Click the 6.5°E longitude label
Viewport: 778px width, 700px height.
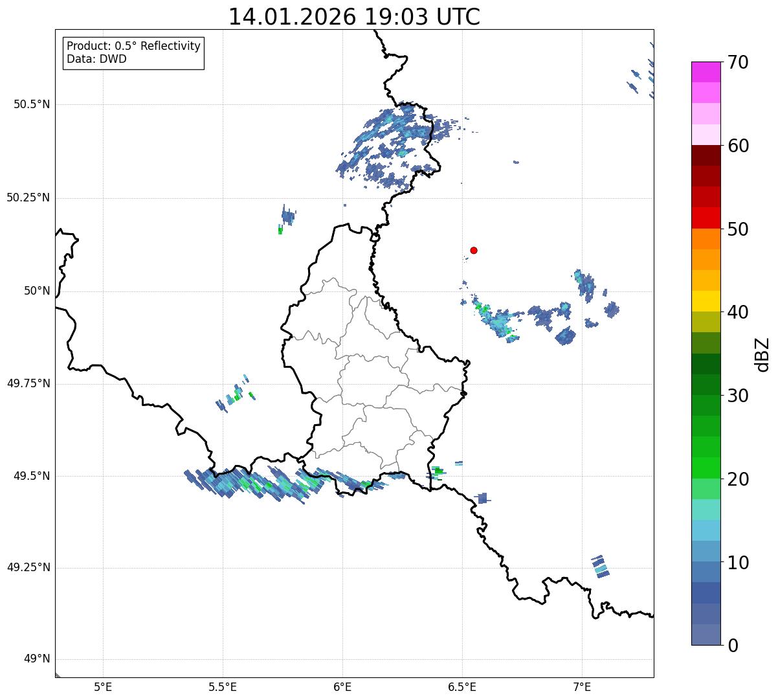pos(462,687)
